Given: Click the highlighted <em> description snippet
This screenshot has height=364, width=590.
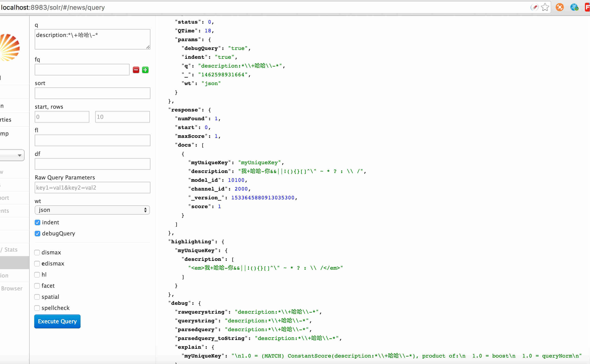Looking at the screenshot, I should pos(265,268).
